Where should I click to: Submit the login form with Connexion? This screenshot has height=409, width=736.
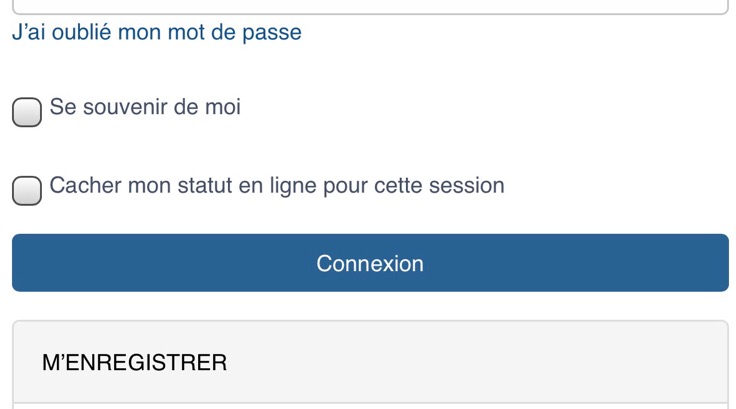coord(370,263)
